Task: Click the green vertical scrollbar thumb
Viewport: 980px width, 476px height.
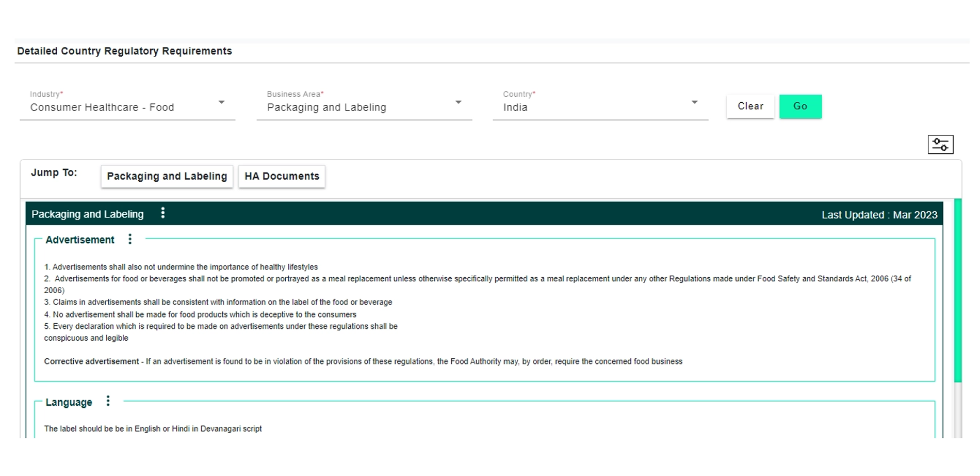Action: (957, 289)
